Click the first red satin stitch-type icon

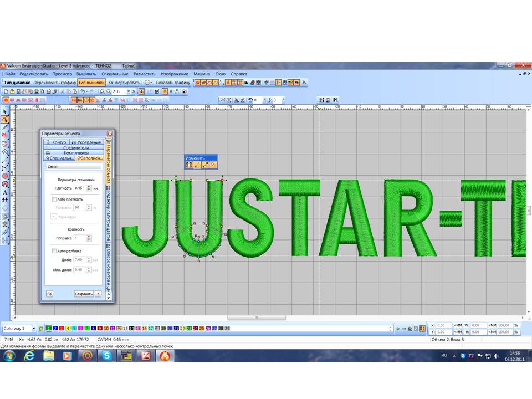(6, 100)
